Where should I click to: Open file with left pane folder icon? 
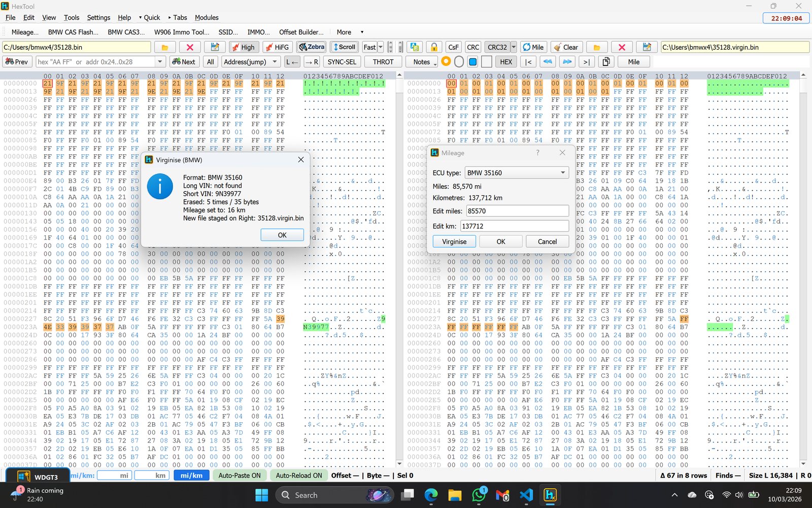click(165, 47)
